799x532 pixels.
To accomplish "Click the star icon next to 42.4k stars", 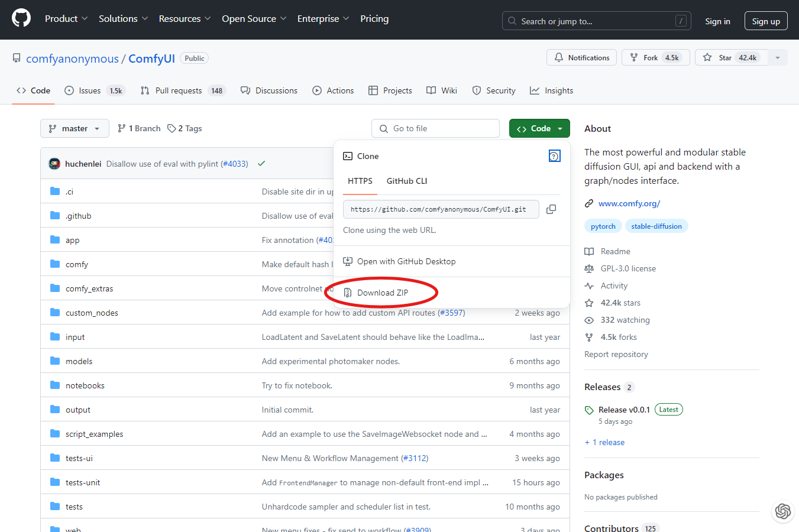I will pos(589,303).
